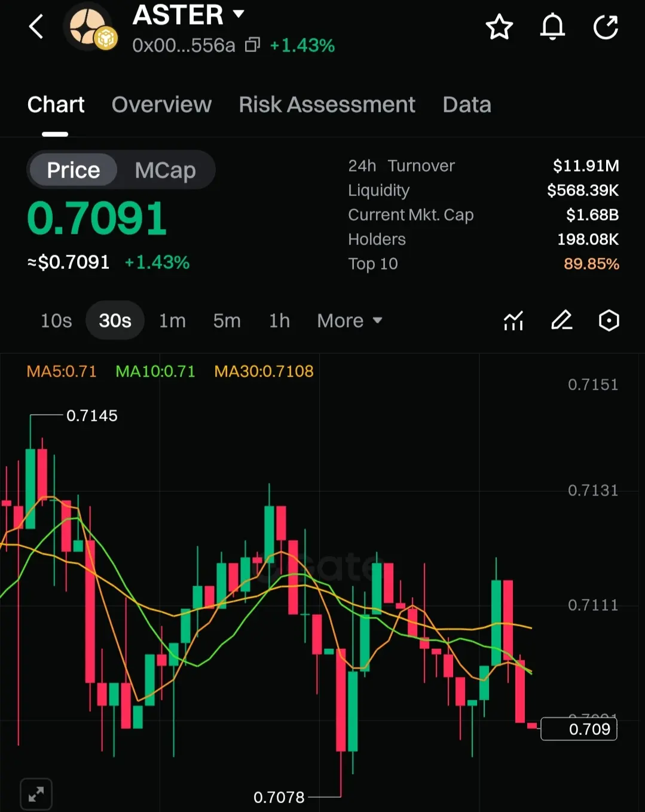Select the Price toggle option
645x812 pixels.
click(74, 170)
